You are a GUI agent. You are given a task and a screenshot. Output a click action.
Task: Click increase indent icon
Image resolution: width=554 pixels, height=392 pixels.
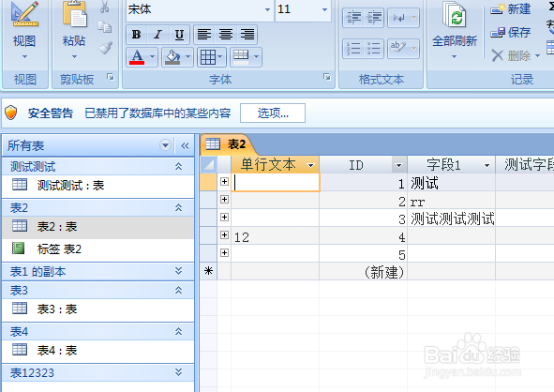[x=374, y=17]
